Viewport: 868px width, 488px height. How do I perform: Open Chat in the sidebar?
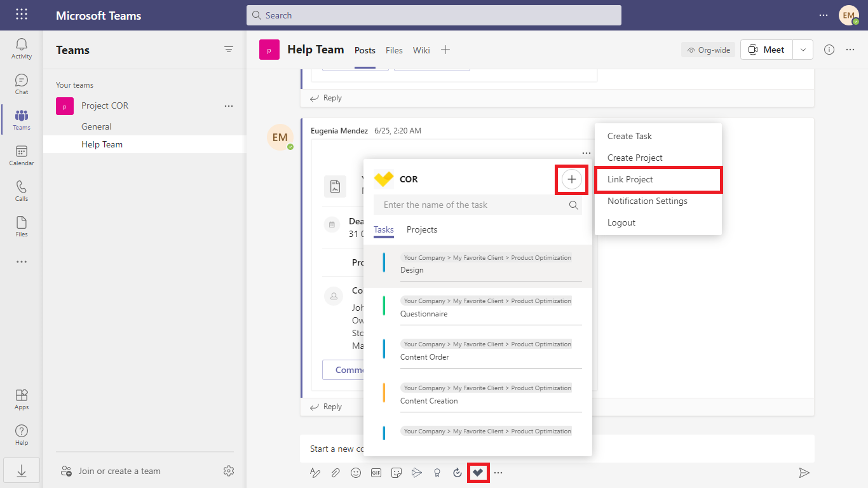point(22,84)
